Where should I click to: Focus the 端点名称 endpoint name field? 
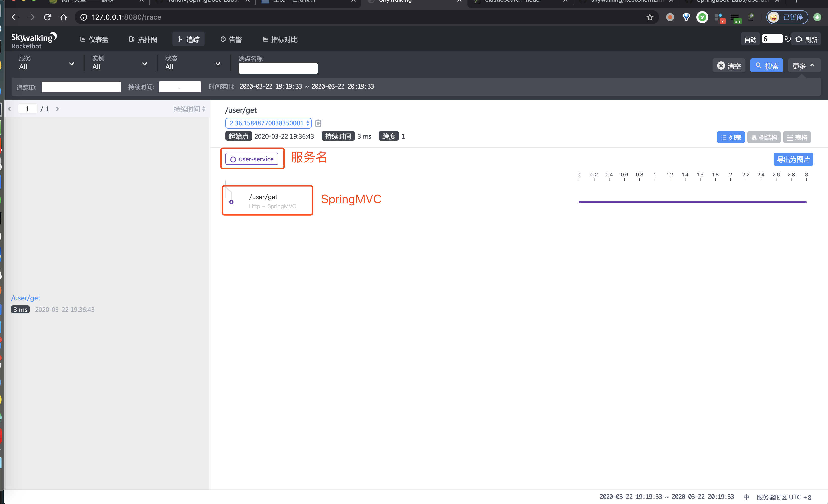(278, 68)
